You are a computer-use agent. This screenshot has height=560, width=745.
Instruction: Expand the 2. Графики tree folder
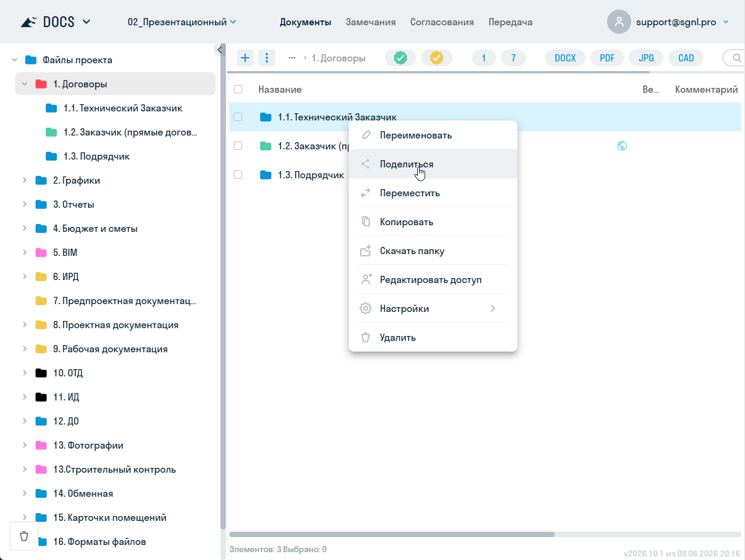point(25,180)
